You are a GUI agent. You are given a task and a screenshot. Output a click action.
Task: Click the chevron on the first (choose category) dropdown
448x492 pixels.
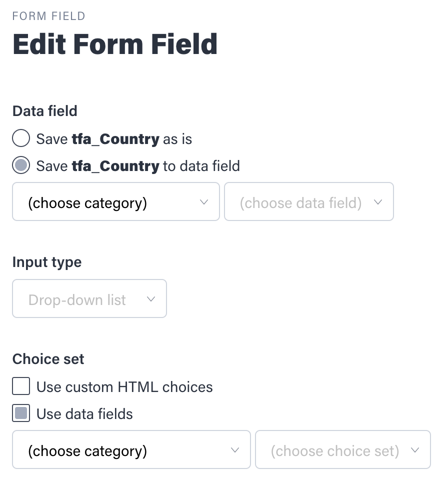[203, 202]
